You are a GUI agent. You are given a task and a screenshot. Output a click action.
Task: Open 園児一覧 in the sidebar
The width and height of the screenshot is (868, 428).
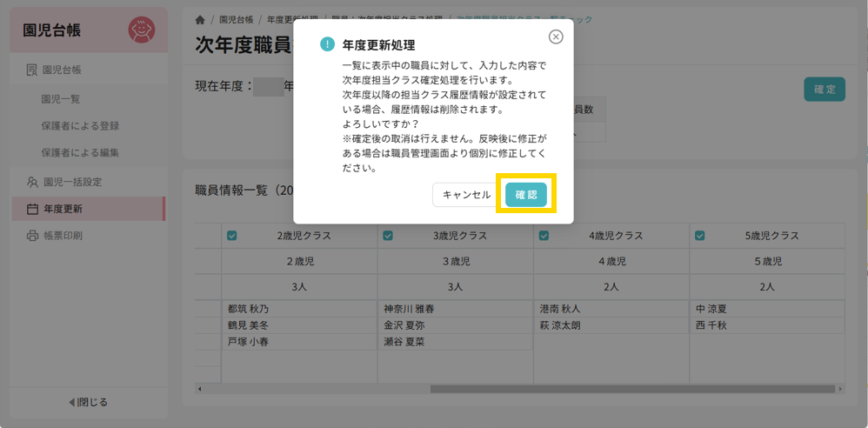(61, 99)
